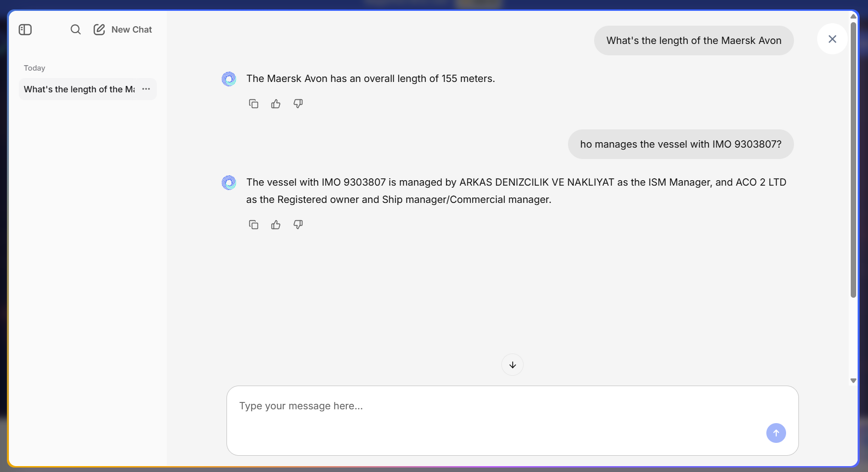Click the scrollbar down arrow
The image size is (868, 472).
[854, 381]
